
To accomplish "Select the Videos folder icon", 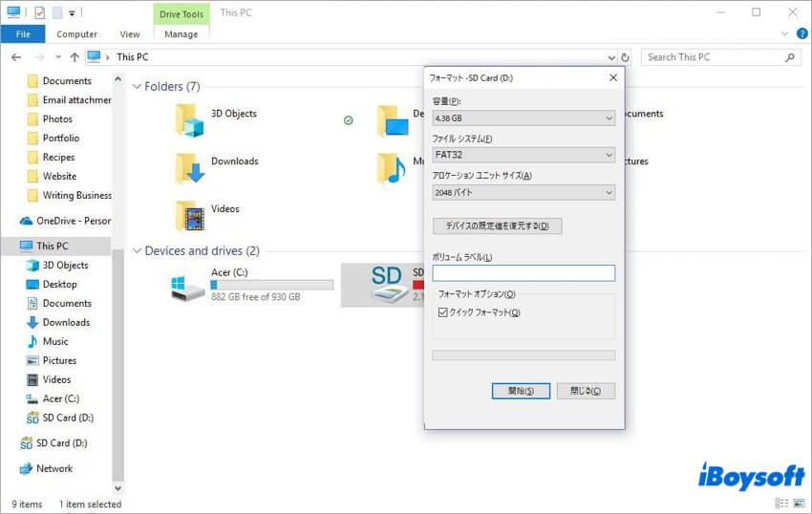I will pos(189,216).
